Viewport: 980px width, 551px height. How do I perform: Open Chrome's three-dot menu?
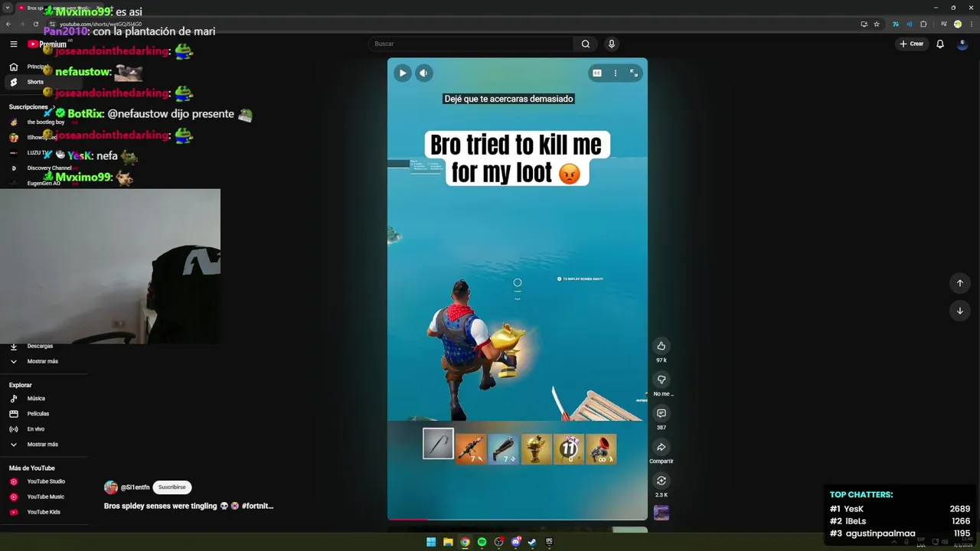pyautogui.click(x=971, y=24)
